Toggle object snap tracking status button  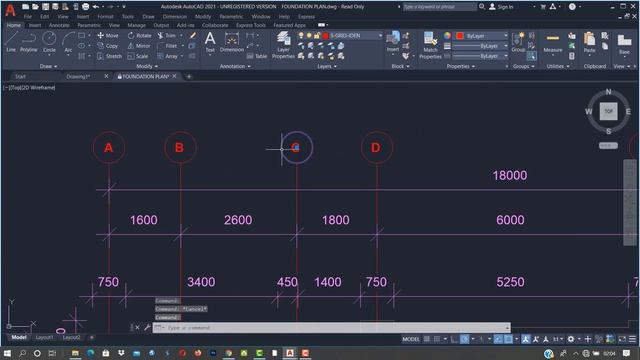point(498,339)
